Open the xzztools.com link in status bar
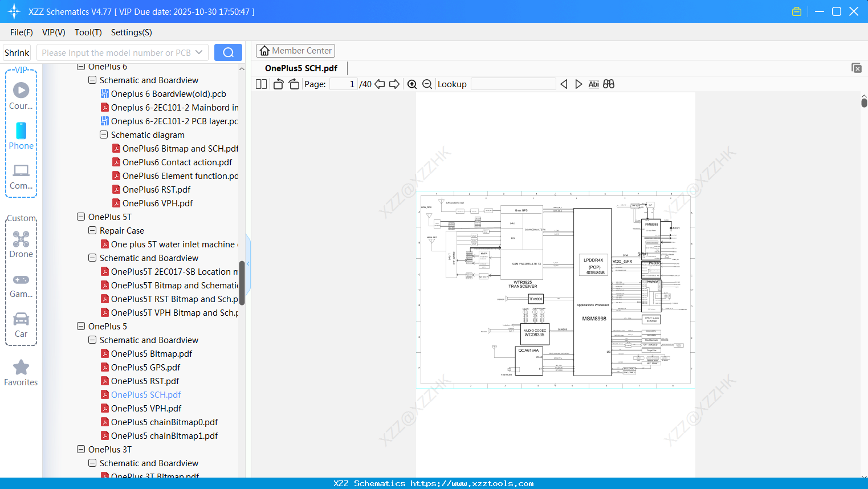The height and width of the screenshot is (489, 868). pos(472,483)
